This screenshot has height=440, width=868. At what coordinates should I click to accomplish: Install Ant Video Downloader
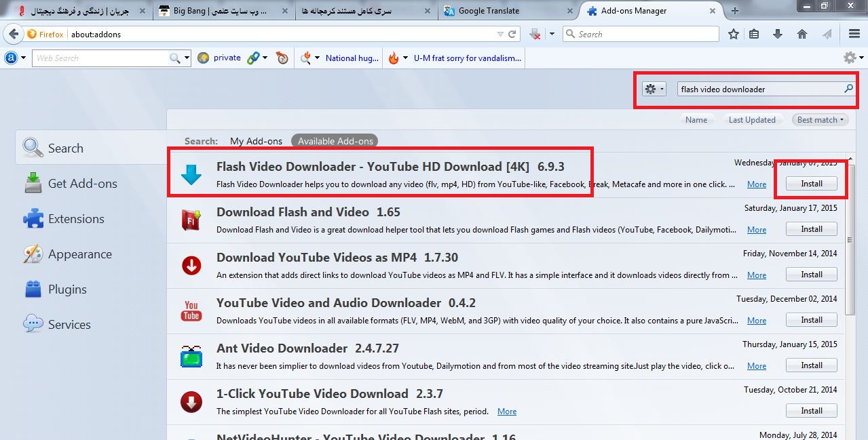pos(811,365)
